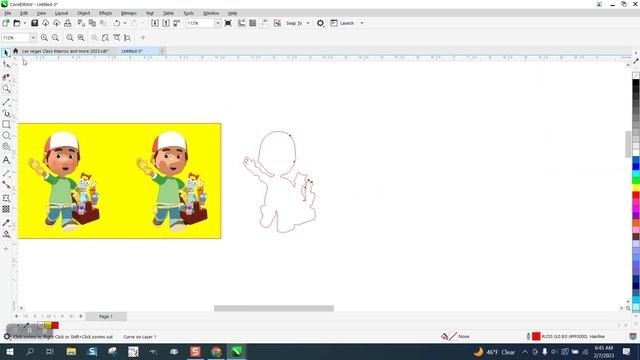
Task: Click the Import icon
Action: (155, 23)
